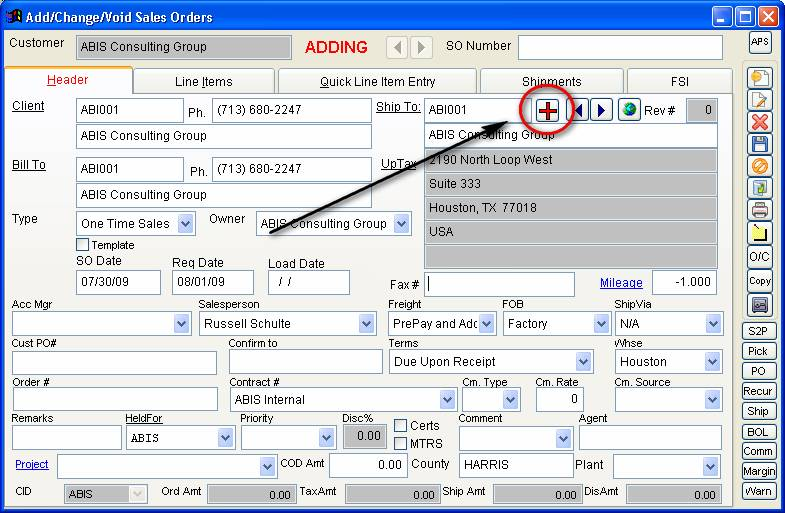Image resolution: width=785 pixels, height=513 pixels.
Task: Click the red plus add Ship To button
Action: tap(547, 109)
